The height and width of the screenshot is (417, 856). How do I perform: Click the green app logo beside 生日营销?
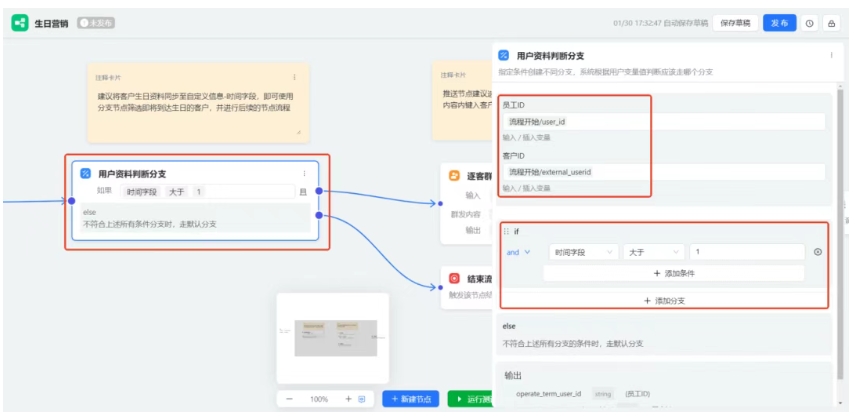point(20,22)
